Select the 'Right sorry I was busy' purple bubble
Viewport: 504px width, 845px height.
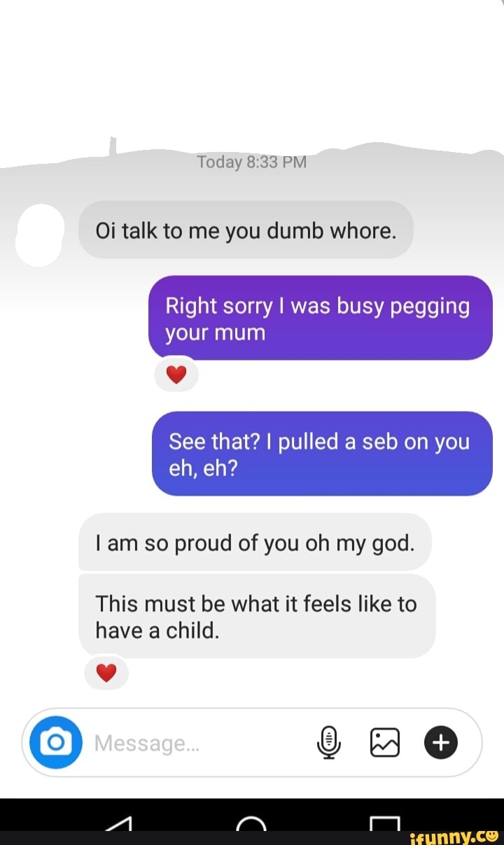coord(321,319)
